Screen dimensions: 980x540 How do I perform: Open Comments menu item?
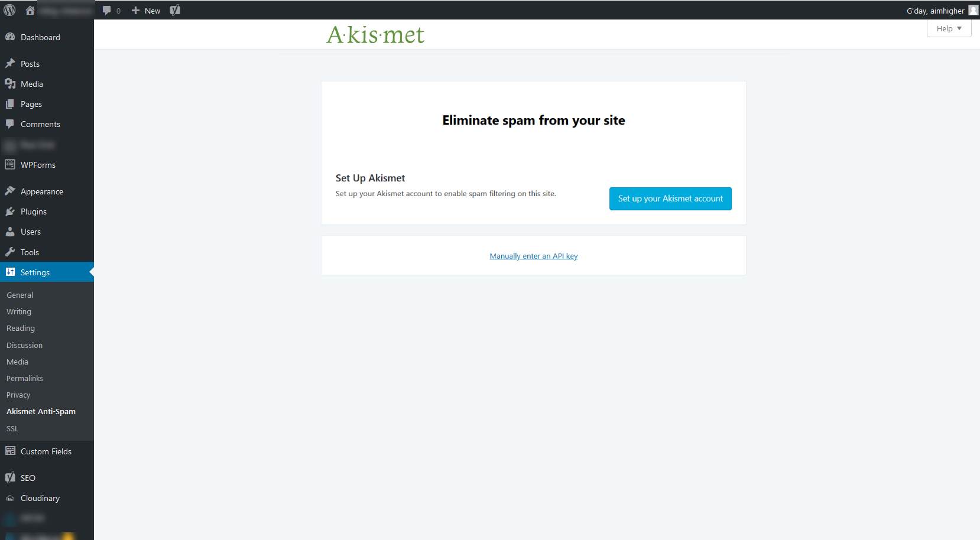[40, 124]
